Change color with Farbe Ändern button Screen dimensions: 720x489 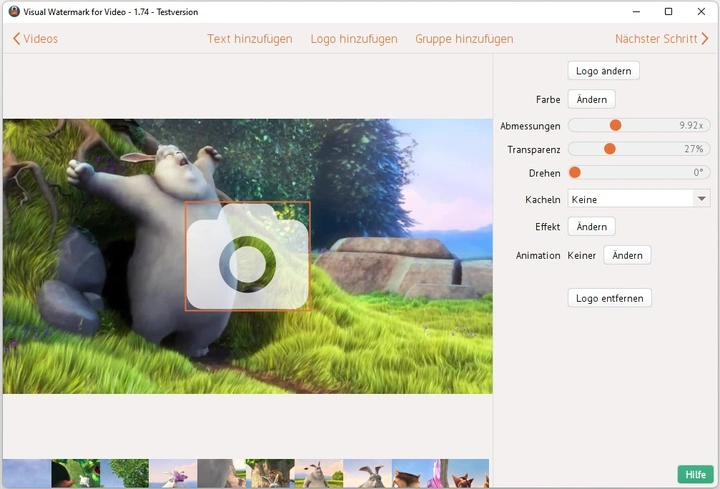pos(591,99)
